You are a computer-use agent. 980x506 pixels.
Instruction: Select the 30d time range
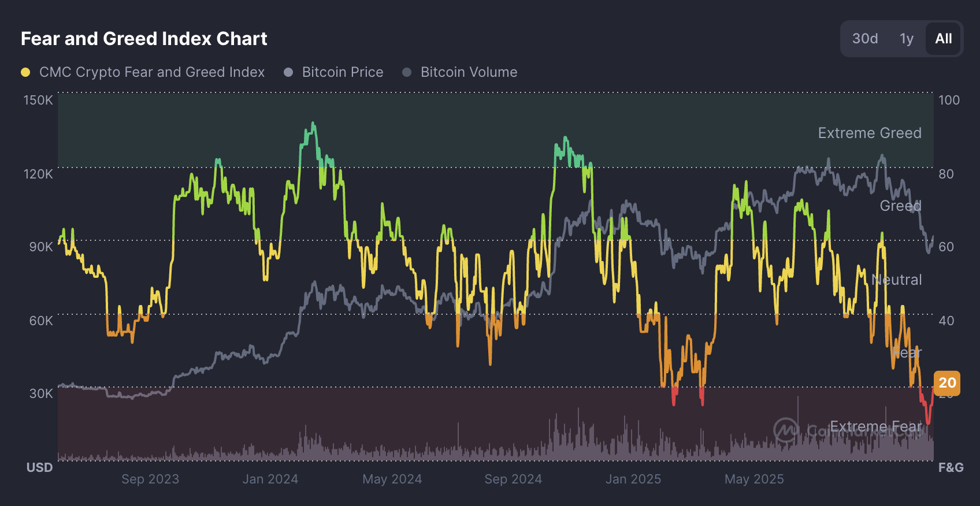tap(864, 39)
